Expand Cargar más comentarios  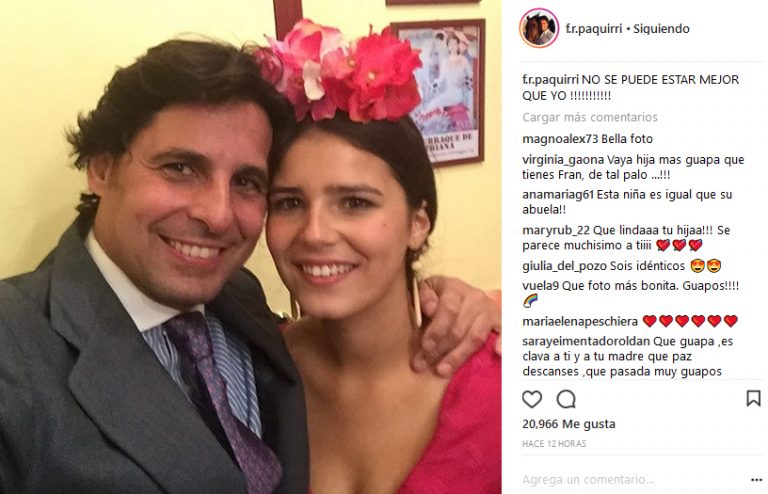(x=590, y=118)
